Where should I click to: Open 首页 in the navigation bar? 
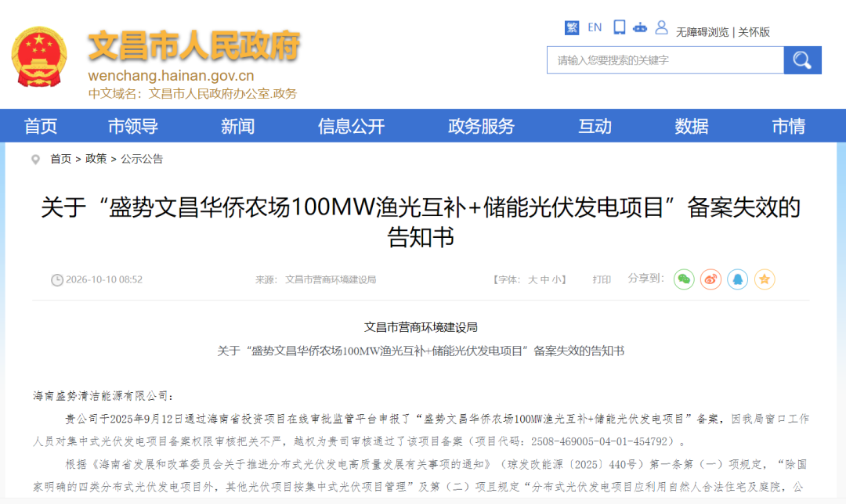tap(41, 126)
